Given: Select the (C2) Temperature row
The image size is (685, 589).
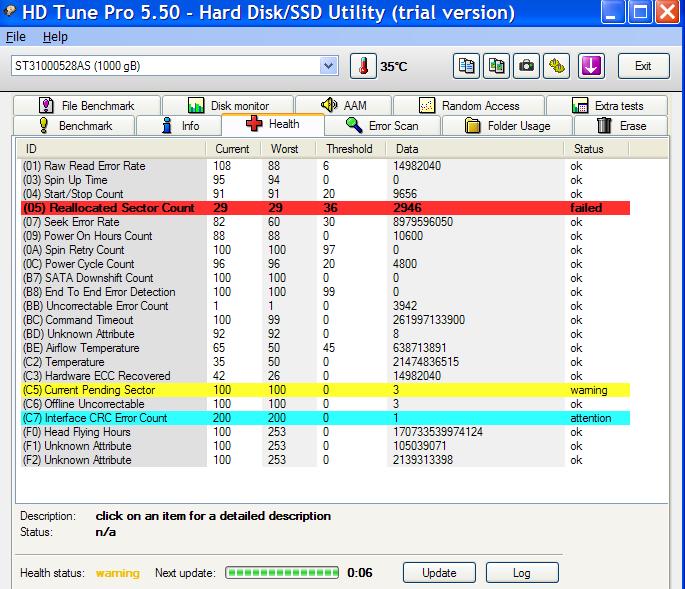Looking at the screenshot, I should pos(325,362).
